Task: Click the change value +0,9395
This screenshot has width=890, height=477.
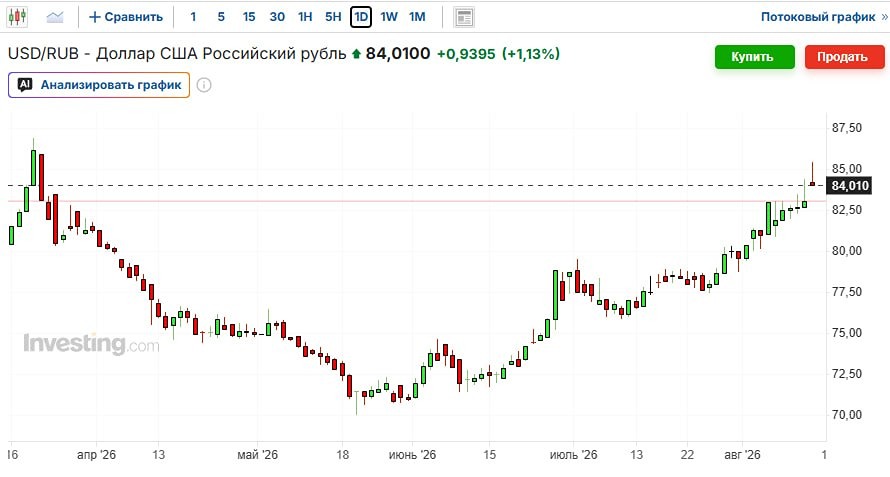Action: tap(466, 54)
